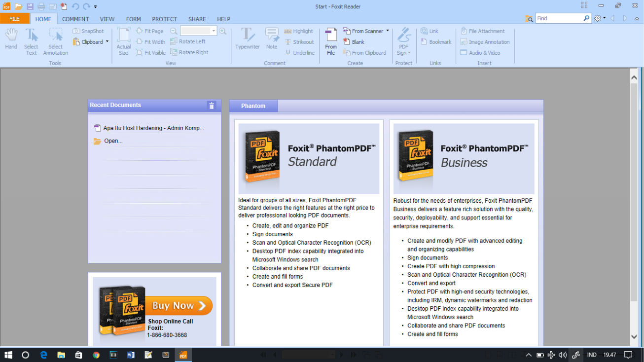Switch to the SHARE ribbon tab
The image size is (644, 362).
[x=197, y=19]
